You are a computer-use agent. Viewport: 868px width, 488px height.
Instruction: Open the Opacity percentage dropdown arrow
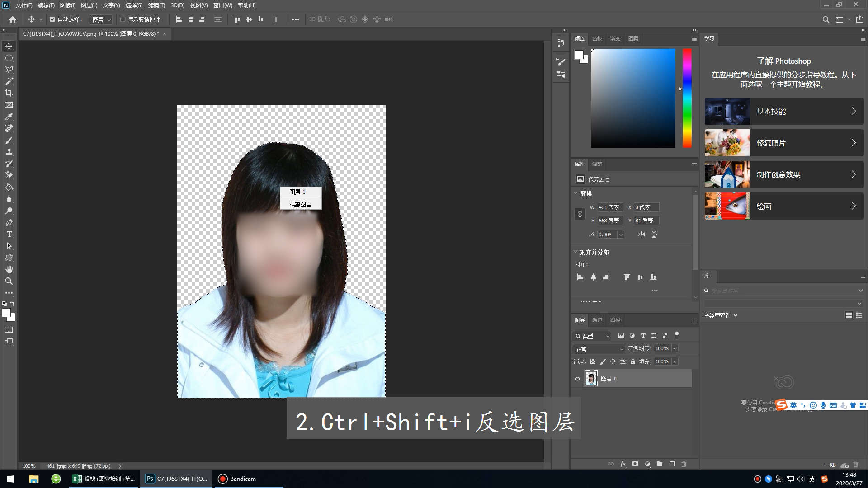[675, 348]
